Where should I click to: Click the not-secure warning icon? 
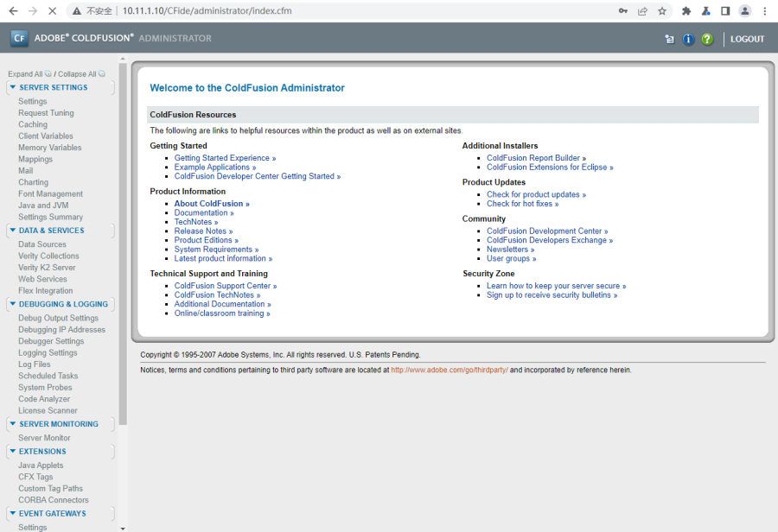[x=77, y=11]
